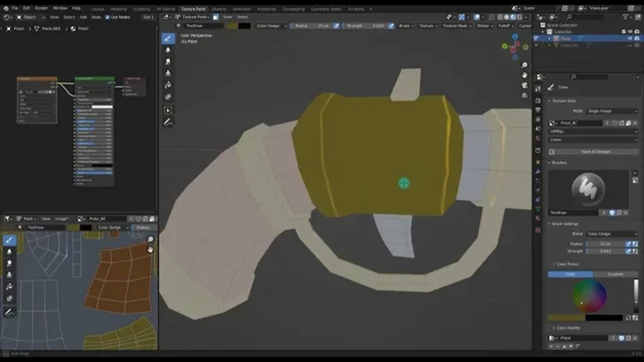This screenshot has width=644, height=362.
Task: Click the viewport pan hand gizmo
Action: (524, 75)
